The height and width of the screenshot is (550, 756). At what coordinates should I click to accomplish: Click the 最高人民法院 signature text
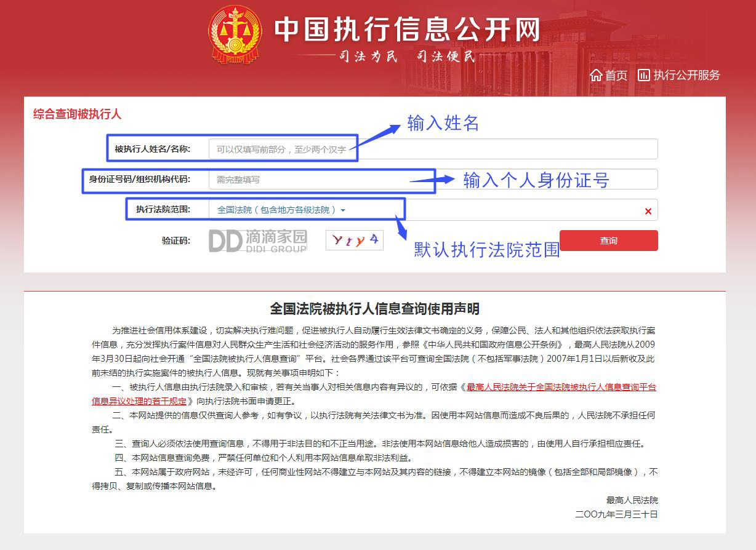632,500
